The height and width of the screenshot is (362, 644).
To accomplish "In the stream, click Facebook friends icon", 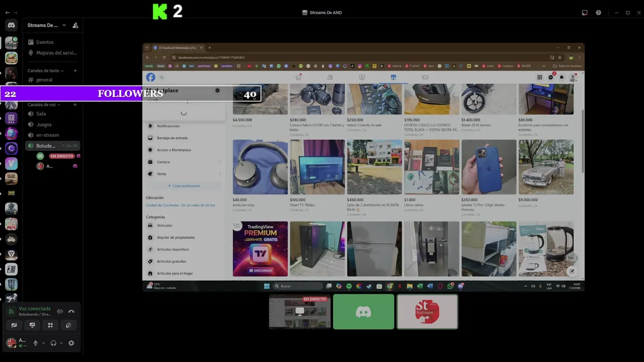I will (x=330, y=77).
